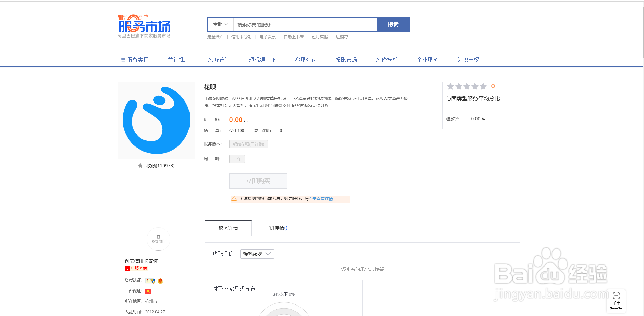Viewport: 644px width, 316px height.
Task: Select the 一年 period option
Action: (x=237, y=159)
